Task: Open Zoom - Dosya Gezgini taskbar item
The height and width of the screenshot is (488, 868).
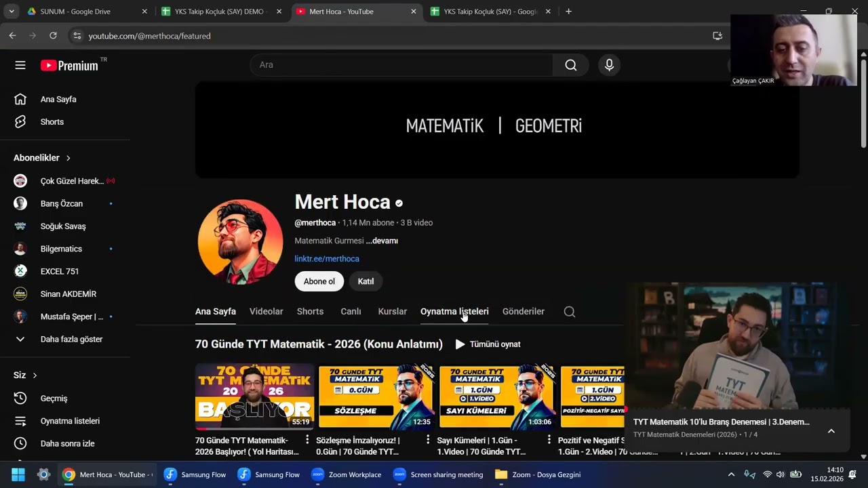Action: [x=538, y=474]
